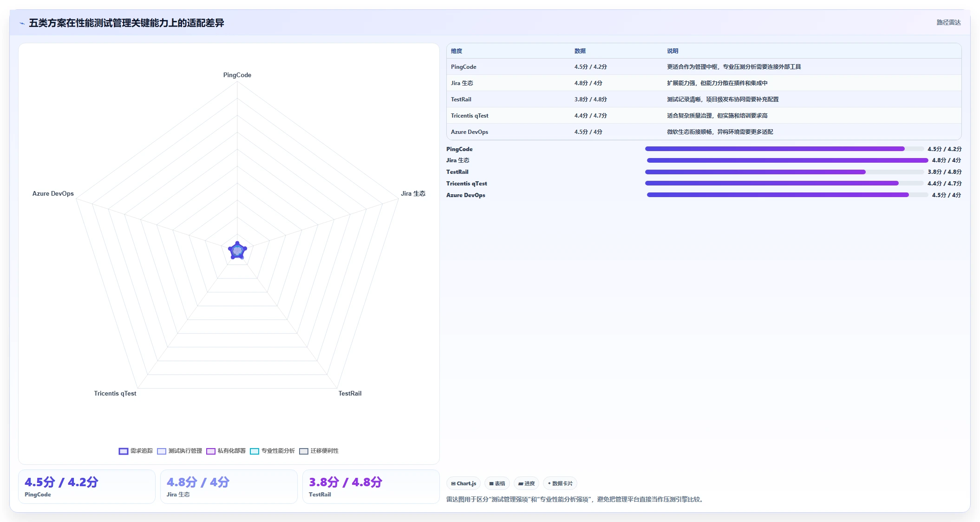Click the footnote text about 雷达图
Image resolution: width=980 pixels, height=522 pixels.
(x=576, y=500)
